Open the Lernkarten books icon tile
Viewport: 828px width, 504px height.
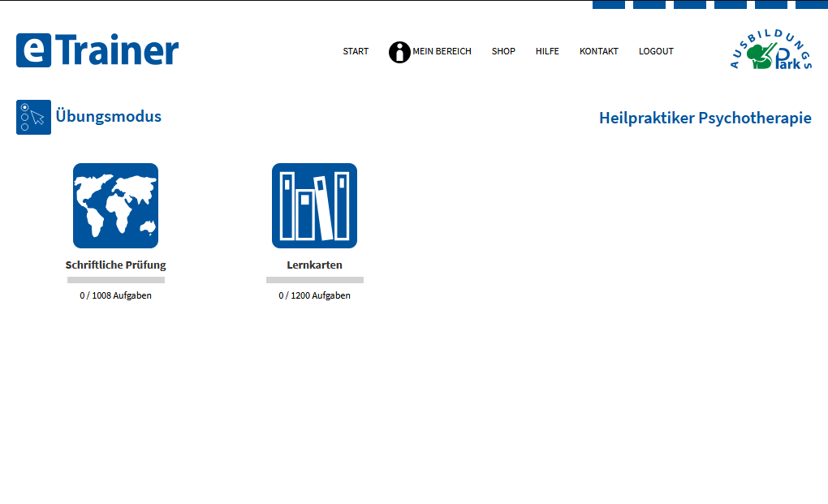(x=314, y=205)
